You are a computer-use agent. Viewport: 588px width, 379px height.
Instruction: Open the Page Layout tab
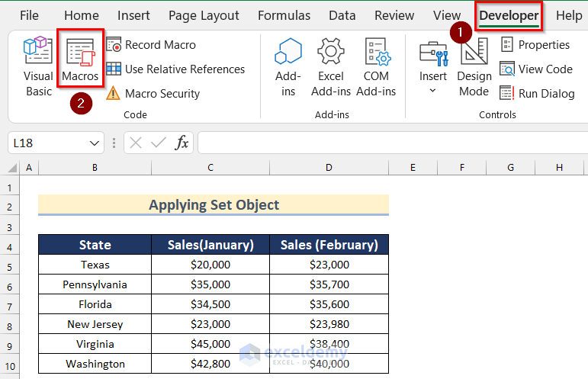[x=204, y=15]
